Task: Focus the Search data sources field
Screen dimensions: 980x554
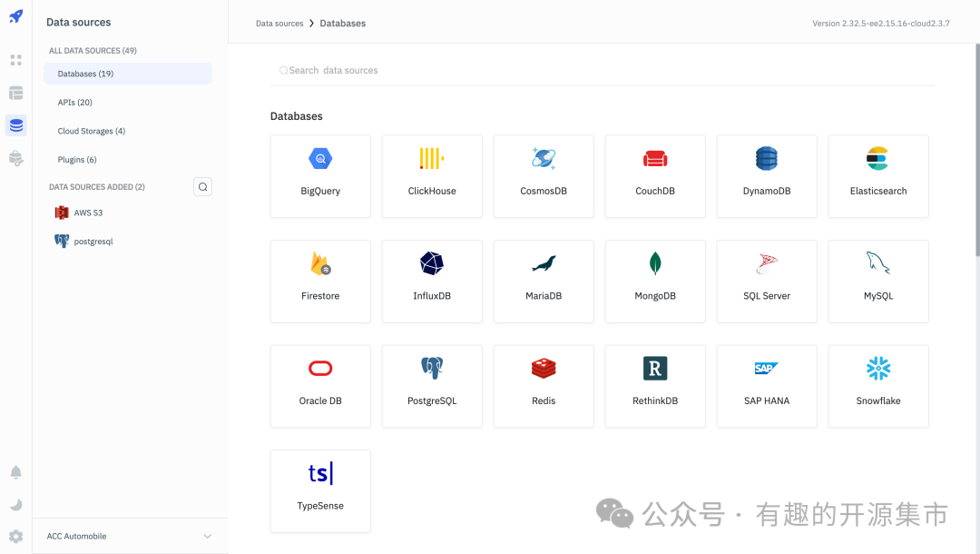Action: coord(602,71)
